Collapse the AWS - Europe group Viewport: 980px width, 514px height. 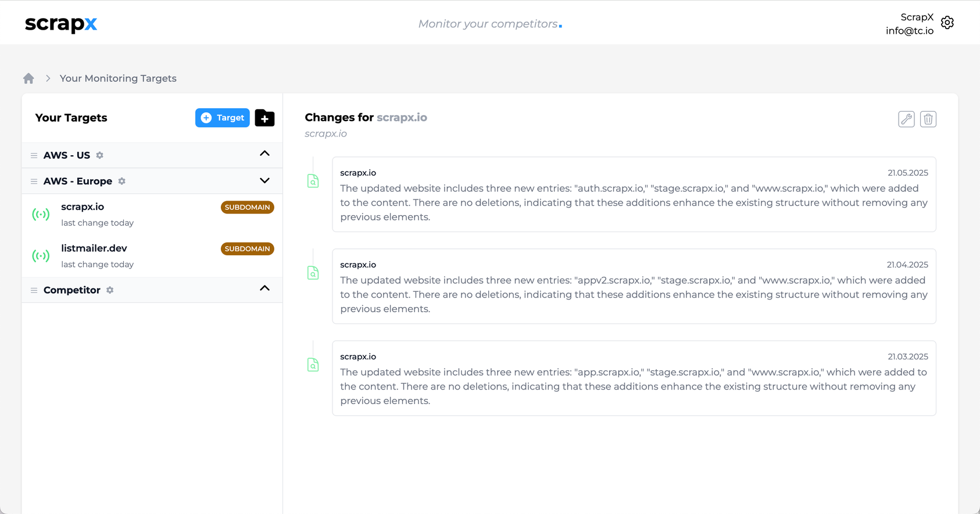click(x=264, y=181)
